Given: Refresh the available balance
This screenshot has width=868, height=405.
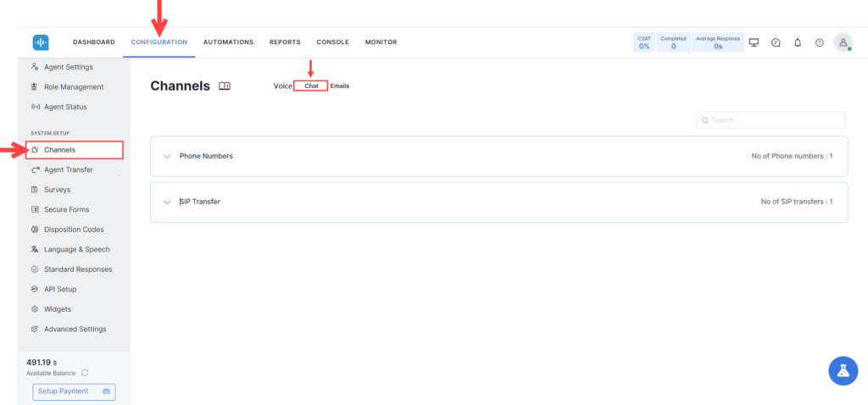Looking at the screenshot, I should (85, 373).
